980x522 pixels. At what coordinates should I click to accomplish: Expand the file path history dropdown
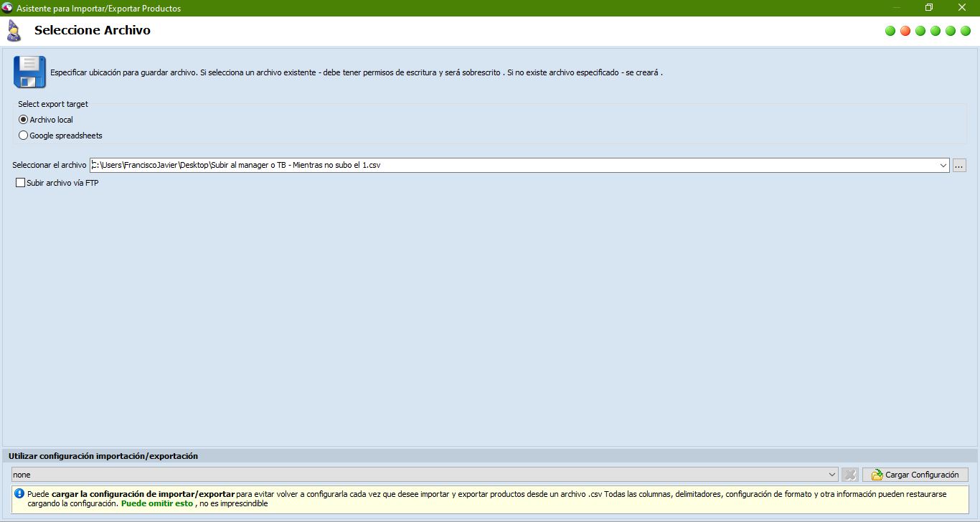point(943,166)
